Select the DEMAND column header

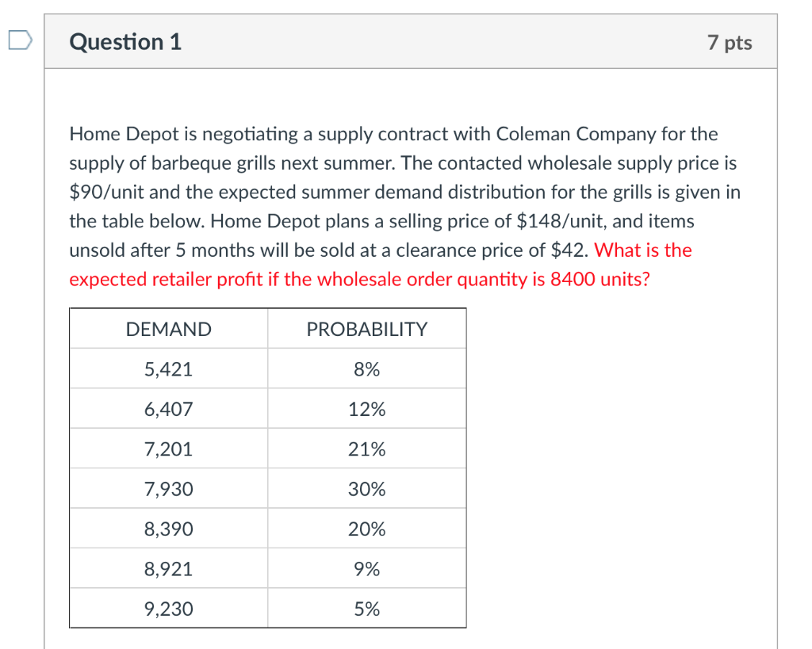click(x=168, y=329)
